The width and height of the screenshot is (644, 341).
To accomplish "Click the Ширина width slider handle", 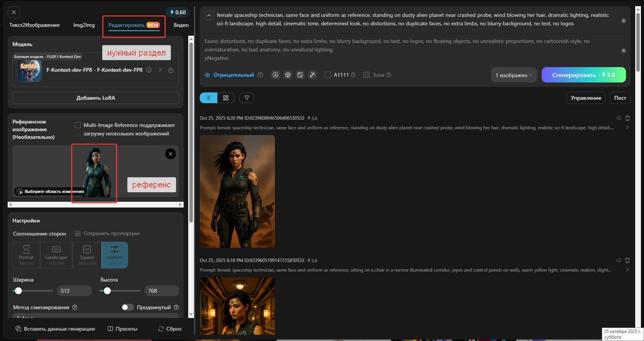I will point(18,291).
